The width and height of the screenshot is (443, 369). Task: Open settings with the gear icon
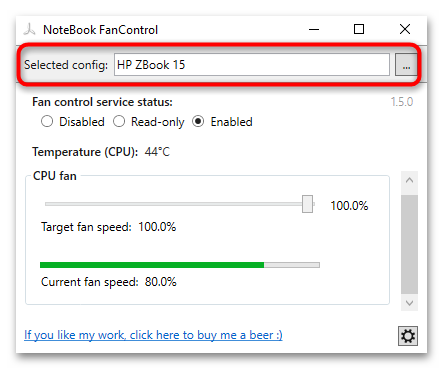coord(408,336)
